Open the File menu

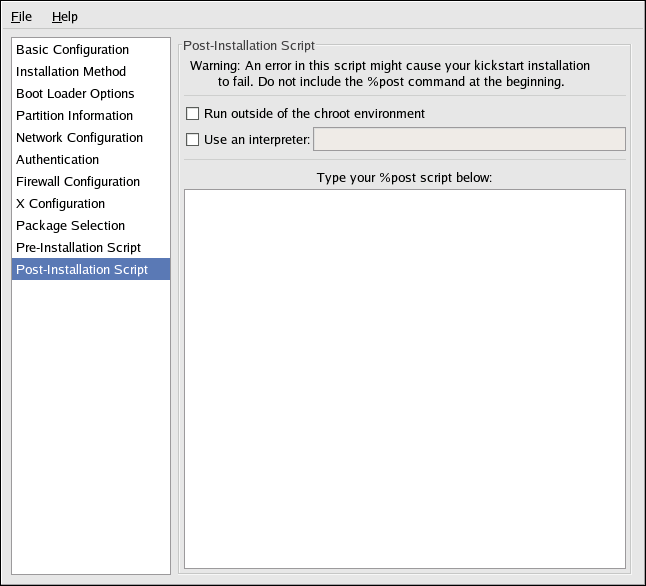click(21, 16)
